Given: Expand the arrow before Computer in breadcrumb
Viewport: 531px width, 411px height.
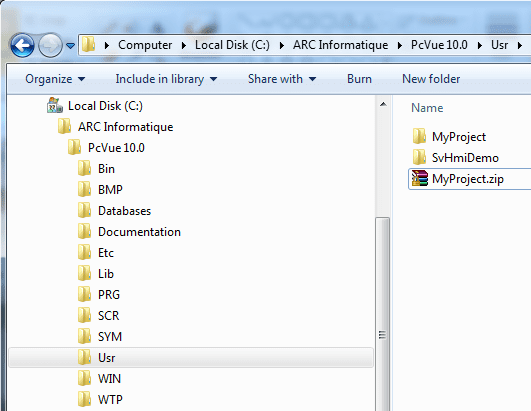Looking at the screenshot, I should (107, 45).
